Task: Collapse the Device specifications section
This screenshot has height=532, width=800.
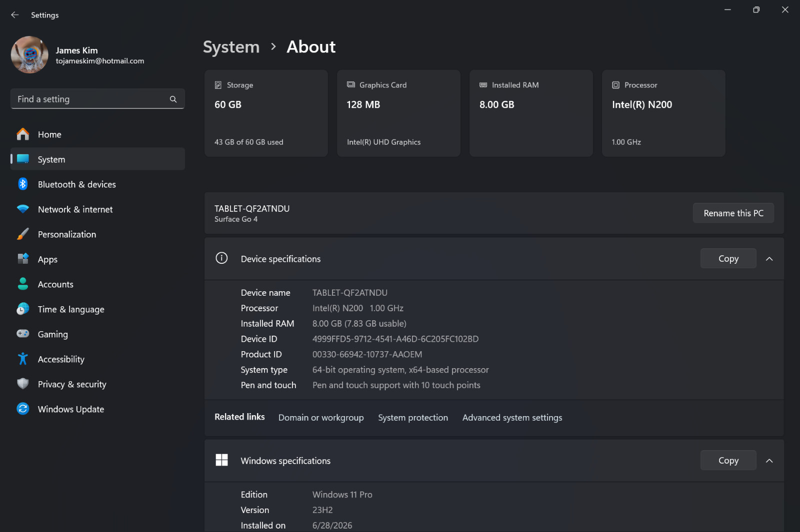Action: tap(769, 259)
